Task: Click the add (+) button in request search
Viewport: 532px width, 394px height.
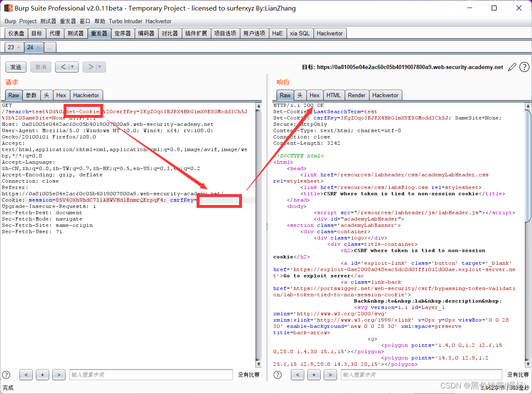Action: (x=42, y=375)
